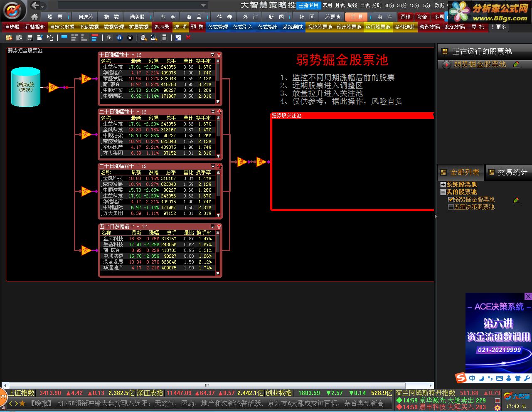Viewport: 532px width, 412px height.
Task: Open the 五十日涨幅前十 table dropdown arrow
Action: point(213,226)
